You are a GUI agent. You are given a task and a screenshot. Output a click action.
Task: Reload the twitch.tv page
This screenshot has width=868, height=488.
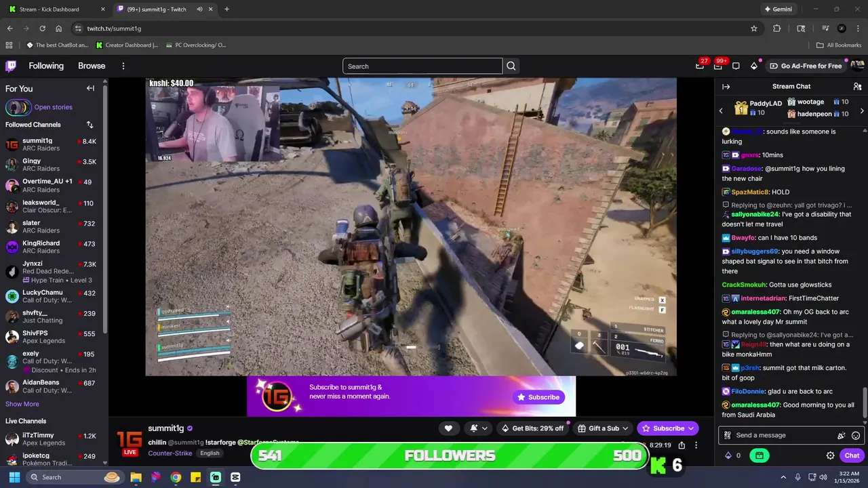42,28
